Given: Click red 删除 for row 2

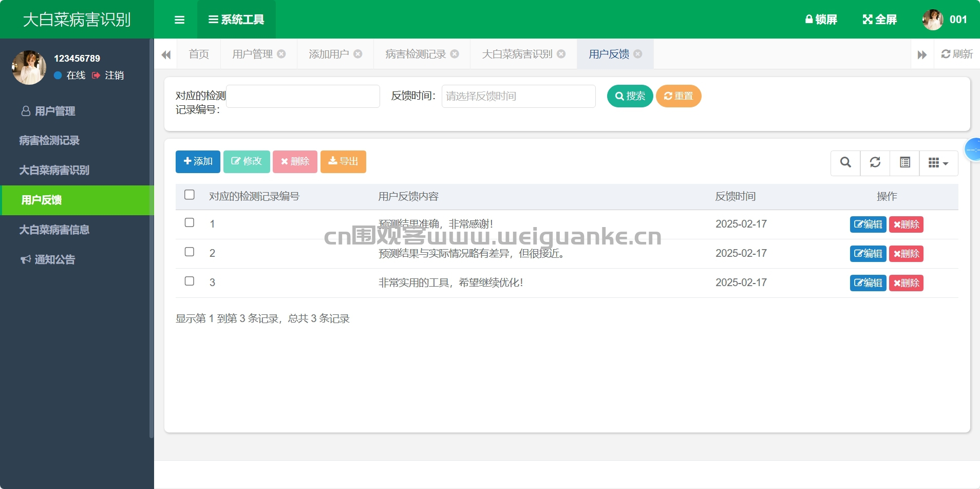Looking at the screenshot, I should coord(906,254).
